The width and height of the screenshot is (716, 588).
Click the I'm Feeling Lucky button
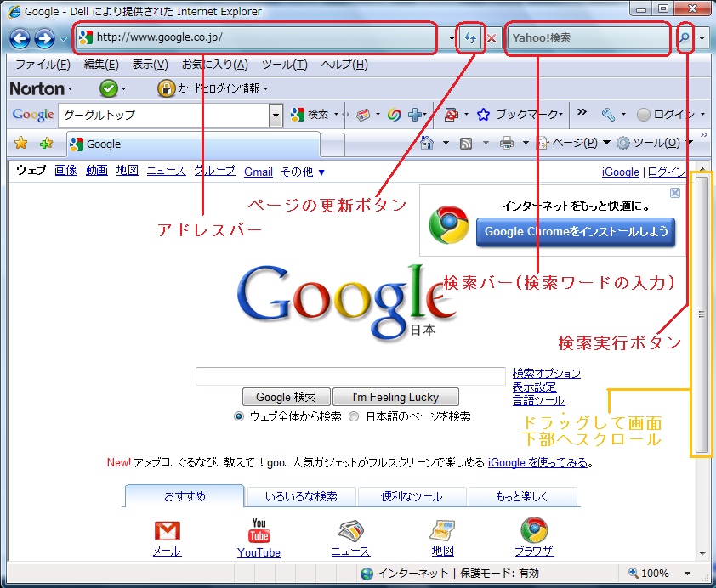[395, 397]
